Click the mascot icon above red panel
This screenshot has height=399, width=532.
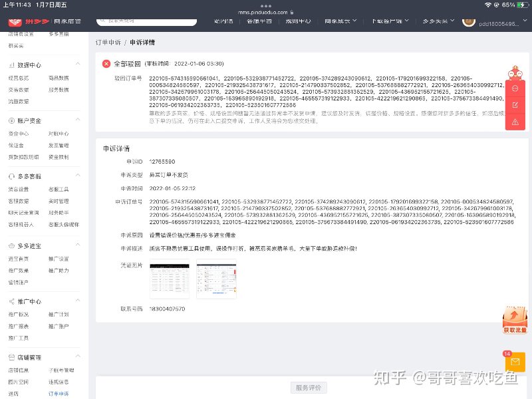click(x=515, y=72)
